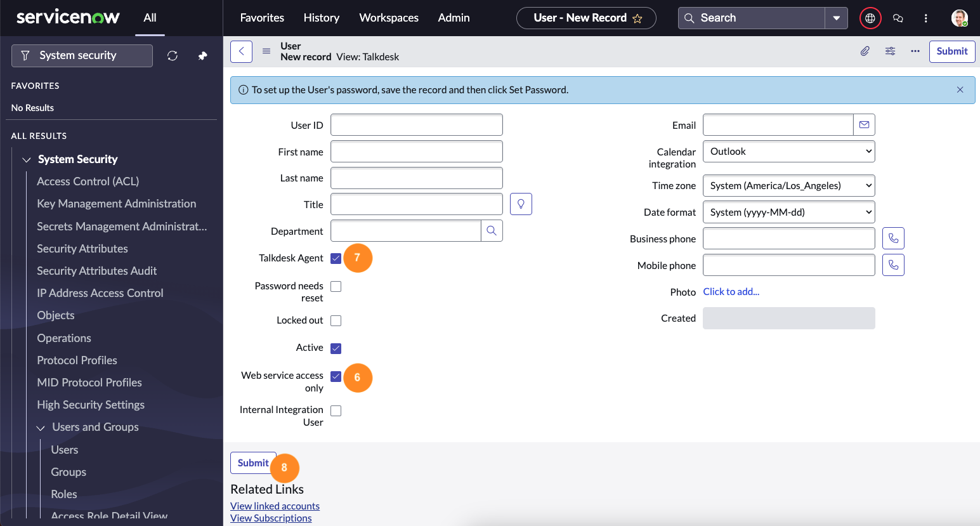980x526 pixels.
Task: Click the Business phone call icon
Action: (893, 239)
